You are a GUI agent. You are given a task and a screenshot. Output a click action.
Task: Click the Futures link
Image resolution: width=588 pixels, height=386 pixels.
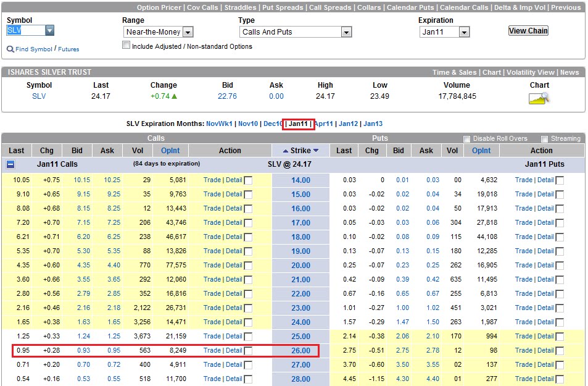[x=68, y=49]
